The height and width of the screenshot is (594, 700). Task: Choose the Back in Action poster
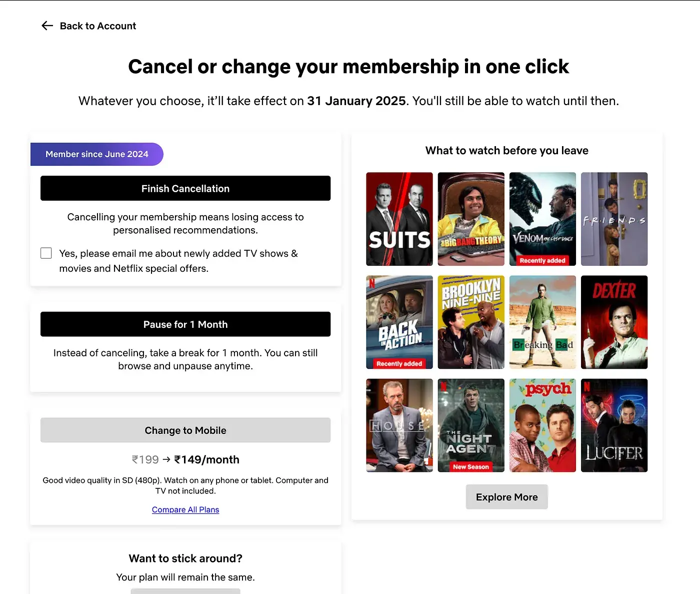click(x=399, y=322)
